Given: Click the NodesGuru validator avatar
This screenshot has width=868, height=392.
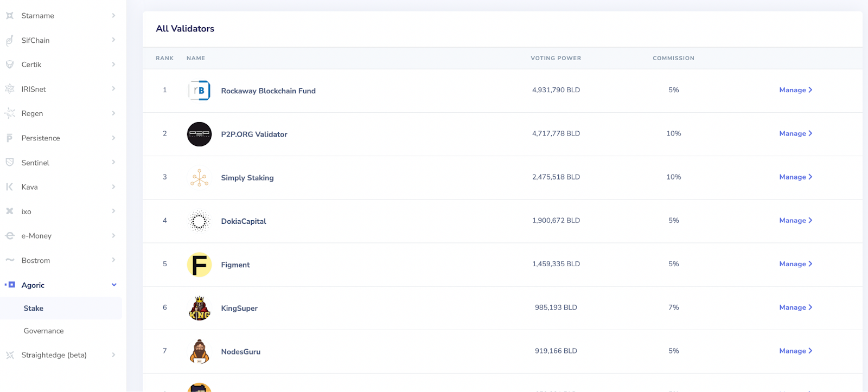Looking at the screenshot, I should (x=199, y=351).
